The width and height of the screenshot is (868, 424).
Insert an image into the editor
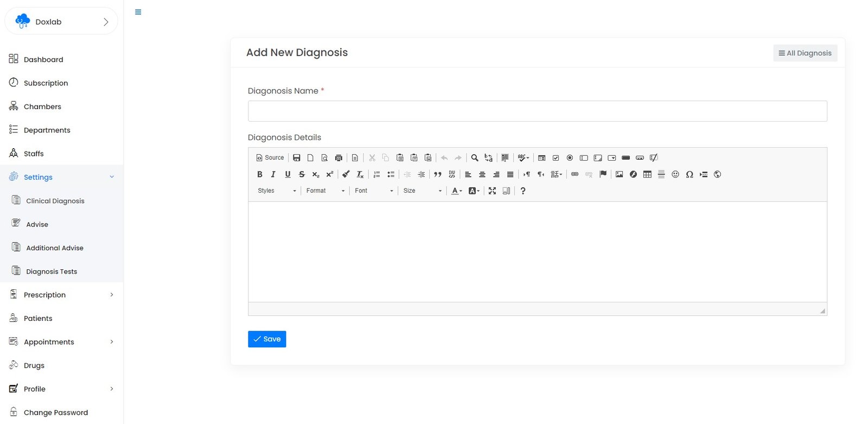(619, 174)
